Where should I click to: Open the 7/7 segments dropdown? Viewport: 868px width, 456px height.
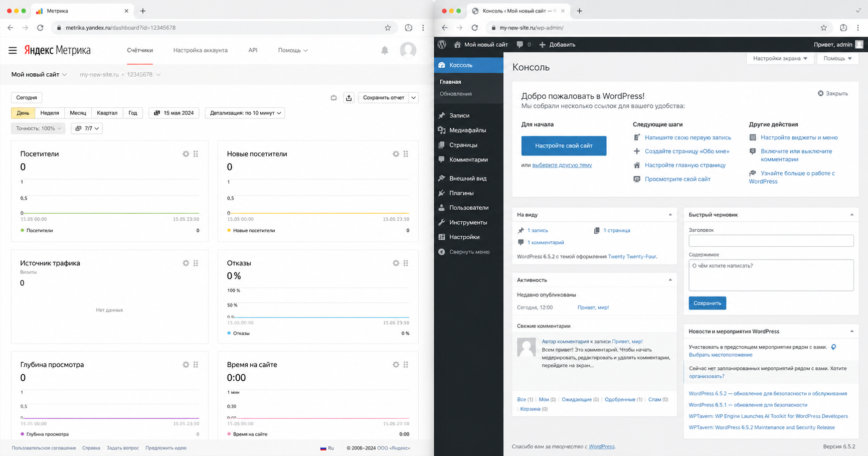[87, 128]
